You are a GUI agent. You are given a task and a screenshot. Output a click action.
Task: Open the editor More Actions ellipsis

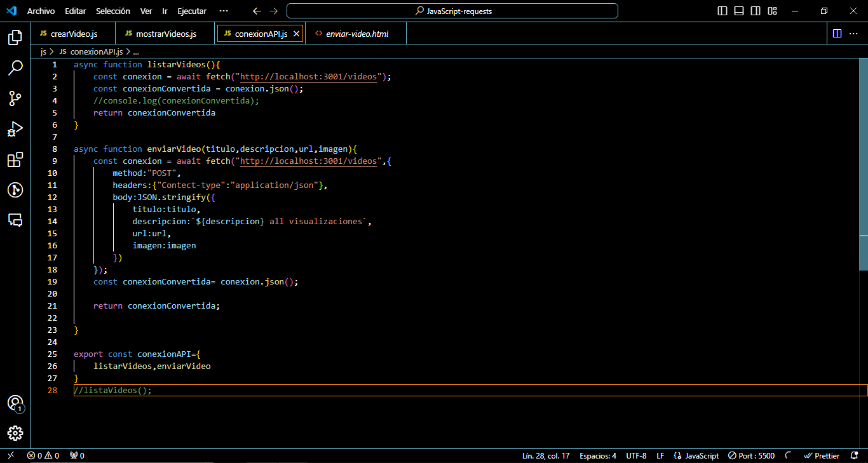[855, 34]
